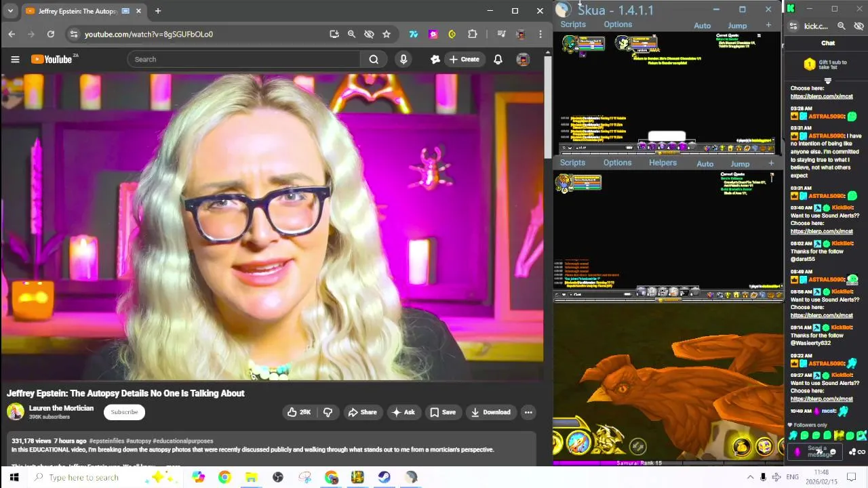Open blerp.com/x/mcst link below 03:31 AM message
The width and height of the screenshot is (868, 488).
coord(821,231)
